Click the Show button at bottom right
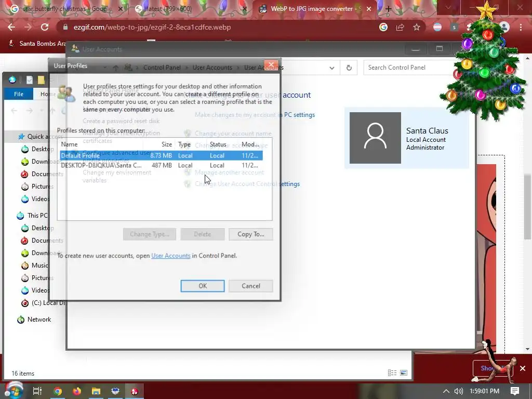Viewport: 532px width, 399px height. click(493, 368)
